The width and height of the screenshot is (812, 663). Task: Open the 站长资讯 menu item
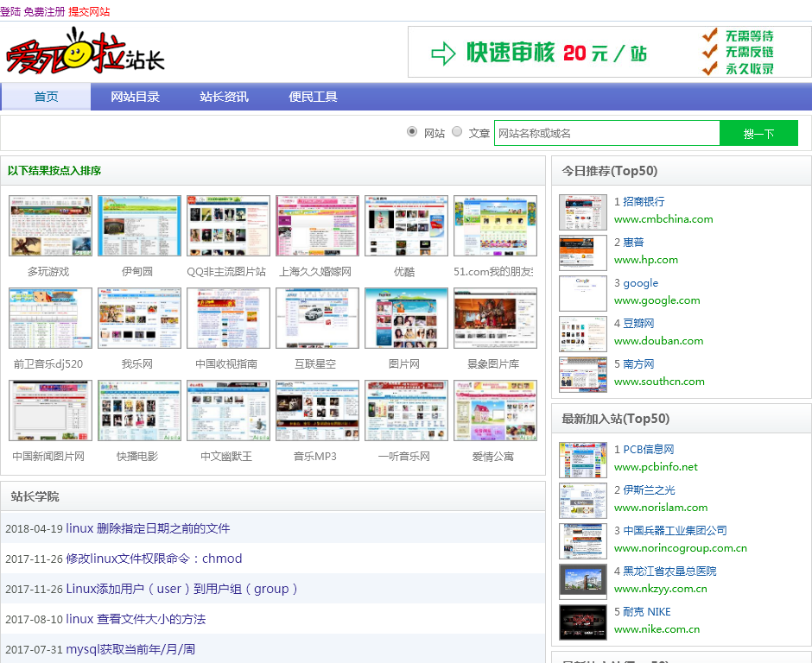(225, 97)
